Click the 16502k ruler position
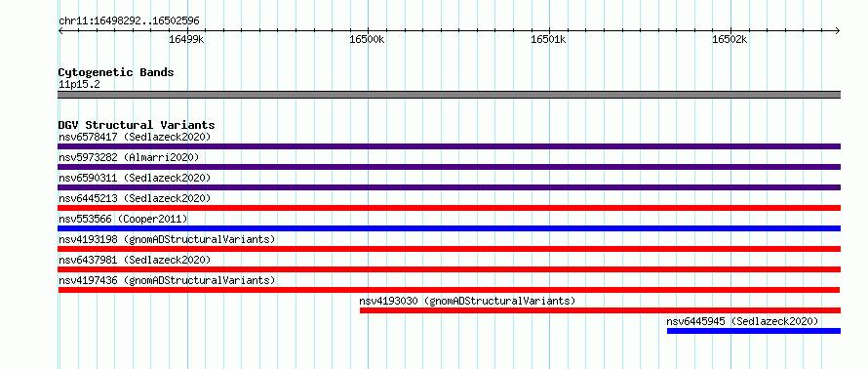The height and width of the screenshot is (369, 868). coord(730,39)
